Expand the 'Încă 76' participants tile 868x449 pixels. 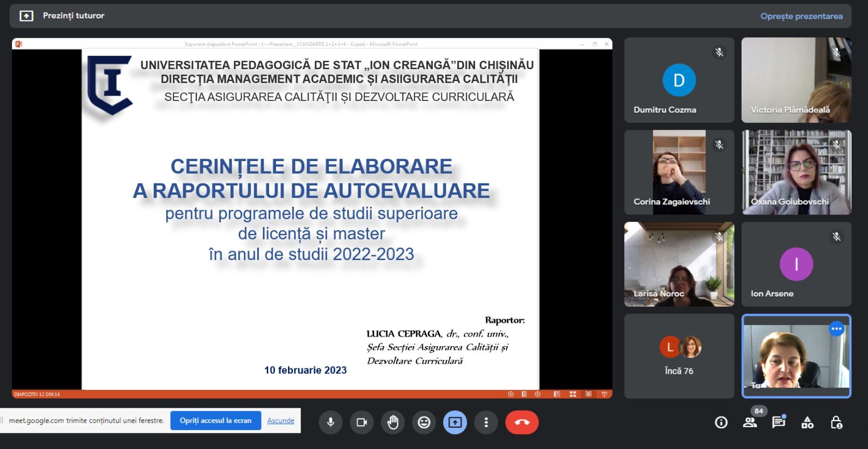pyautogui.click(x=679, y=356)
